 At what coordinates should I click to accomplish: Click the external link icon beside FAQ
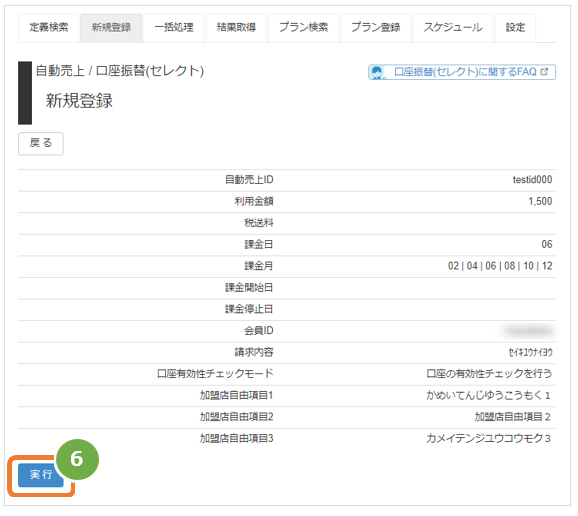click(544, 72)
